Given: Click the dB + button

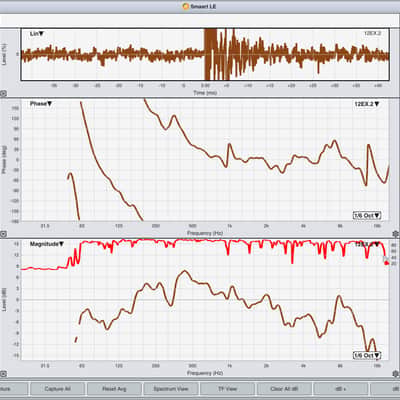Looking at the screenshot, I should [x=341, y=389].
